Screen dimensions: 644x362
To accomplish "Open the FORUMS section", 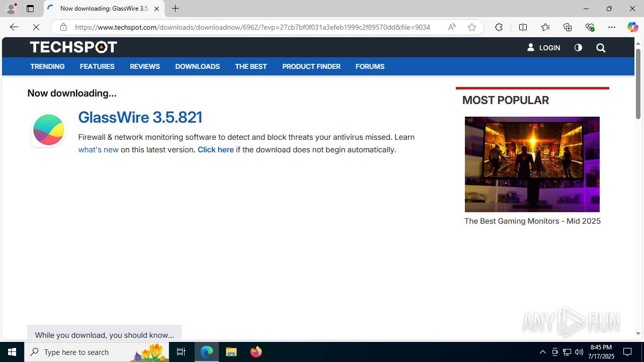I will (x=370, y=66).
